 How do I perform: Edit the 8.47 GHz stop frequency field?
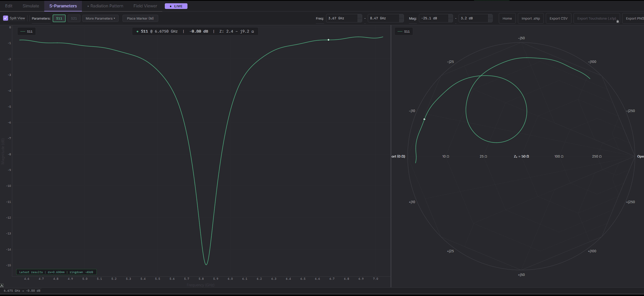click(x=384, y=18)
